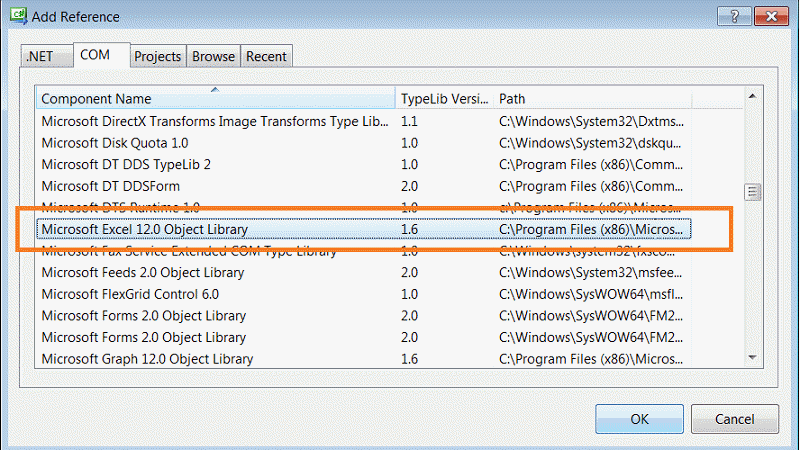Show the Recent tab
The image size is (800, 450).
[266, 56]
